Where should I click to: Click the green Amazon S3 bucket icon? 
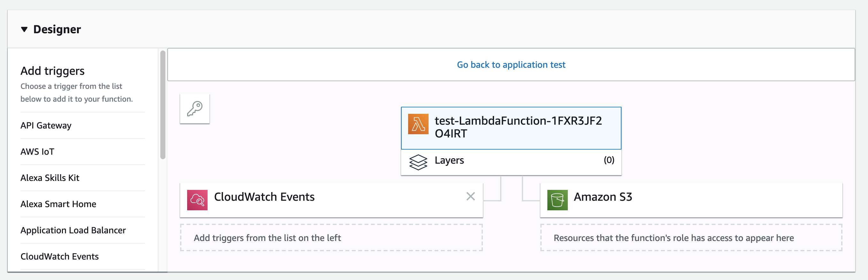tap(557, 200)
